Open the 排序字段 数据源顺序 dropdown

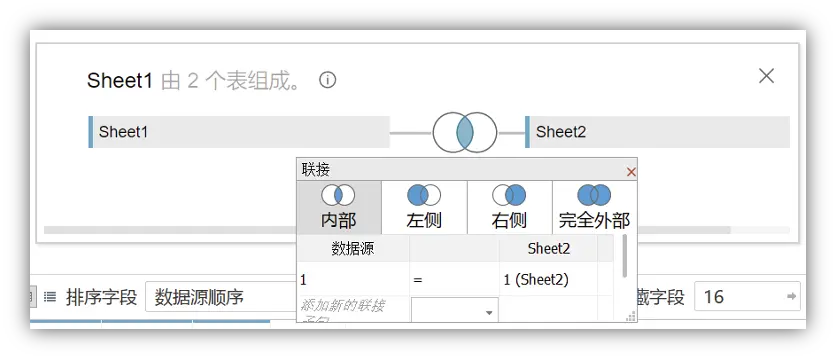pyautogui.click(x=221, y=297)
